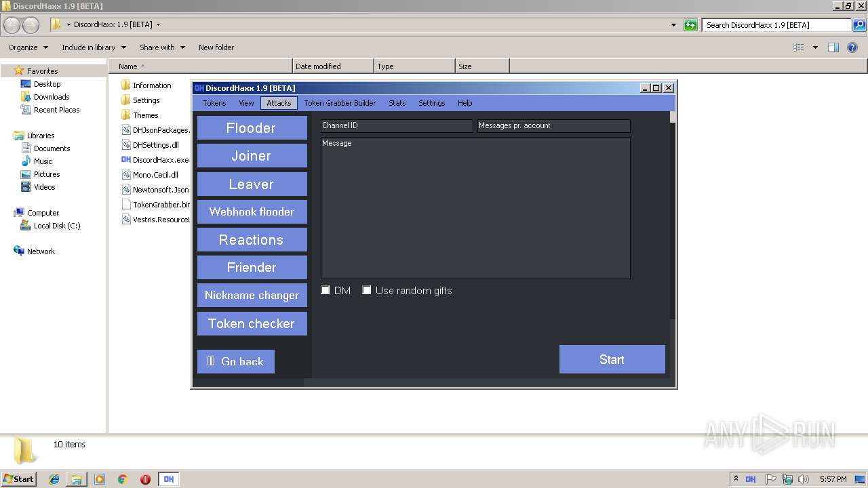Select the Joiner button

pyautogui.click(x=252, y=156)
